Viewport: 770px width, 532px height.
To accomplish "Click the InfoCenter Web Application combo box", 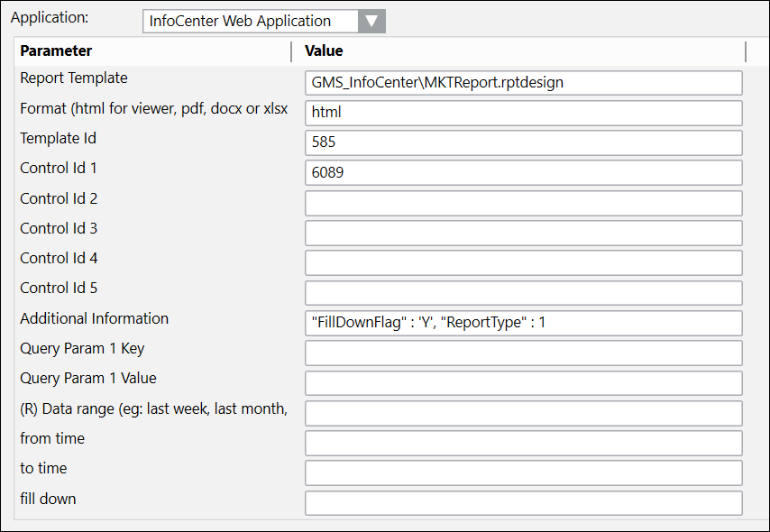I will (x=251, y=21).
